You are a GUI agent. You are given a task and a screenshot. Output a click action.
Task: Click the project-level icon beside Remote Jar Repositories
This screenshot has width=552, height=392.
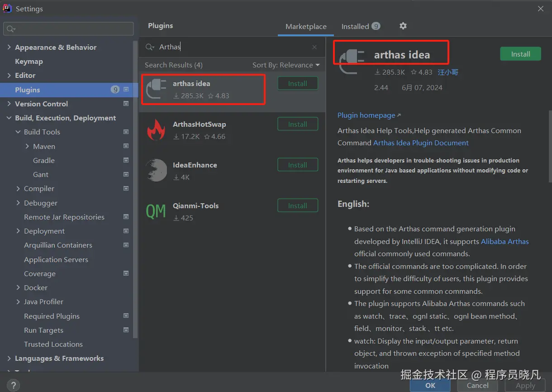click(x=126, y=217)
